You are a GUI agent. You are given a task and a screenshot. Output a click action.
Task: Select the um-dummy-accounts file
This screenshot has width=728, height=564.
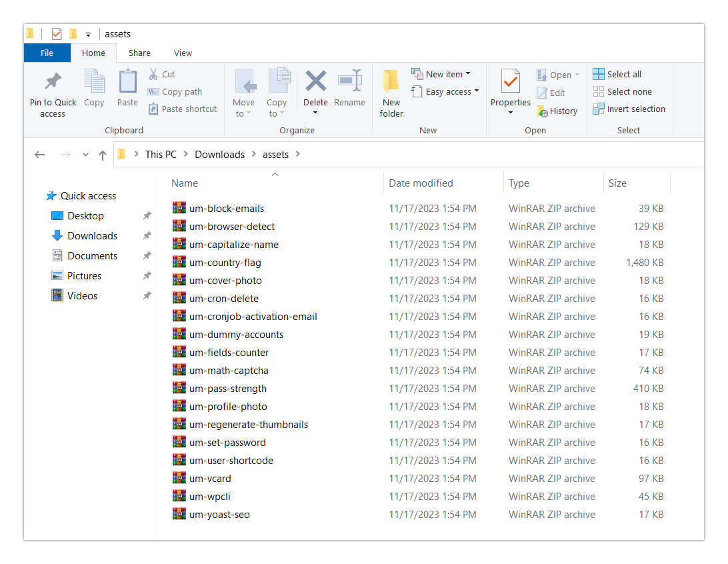[x=236, y=334]
